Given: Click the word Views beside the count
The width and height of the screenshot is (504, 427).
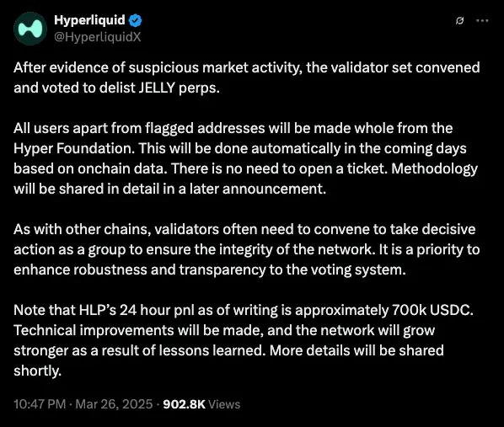Looking at the screenshot, I should click(224, 404).
